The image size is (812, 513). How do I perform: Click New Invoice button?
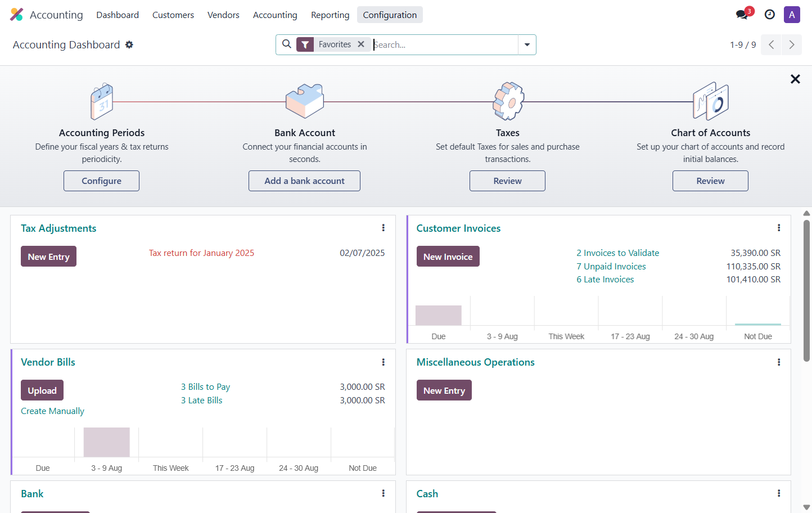448,256
